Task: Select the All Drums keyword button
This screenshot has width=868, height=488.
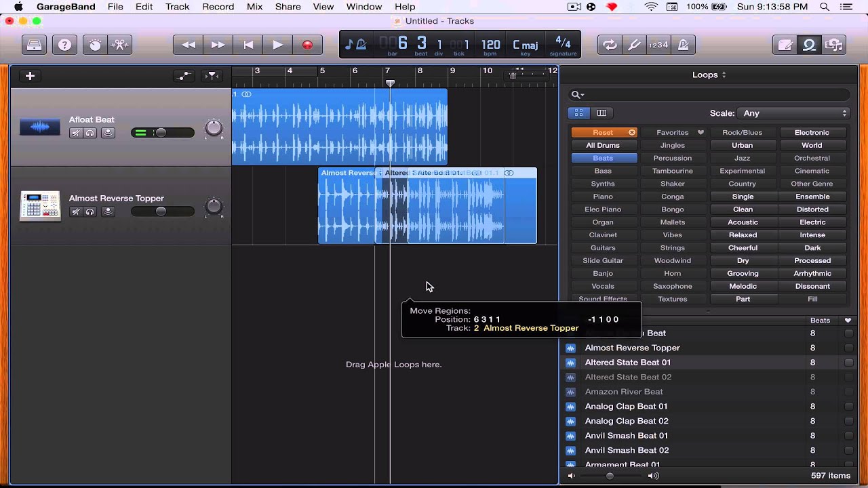Action: (x=603, y=145)
